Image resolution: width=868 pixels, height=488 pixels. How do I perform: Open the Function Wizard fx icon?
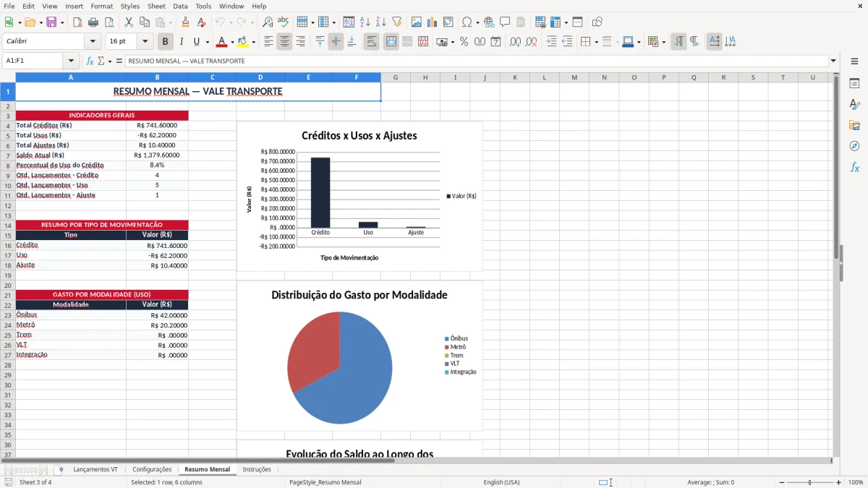click(x=90, y=61)
